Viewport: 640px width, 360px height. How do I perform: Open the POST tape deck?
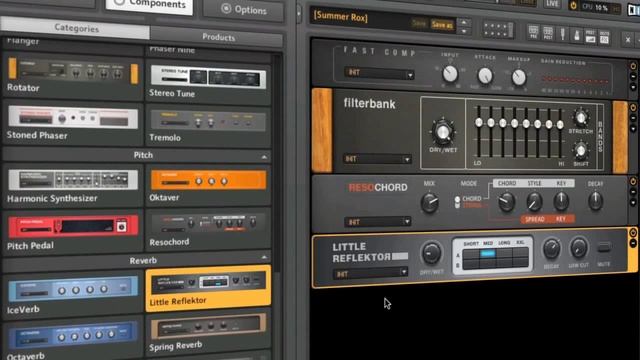(x=548, y=33)
